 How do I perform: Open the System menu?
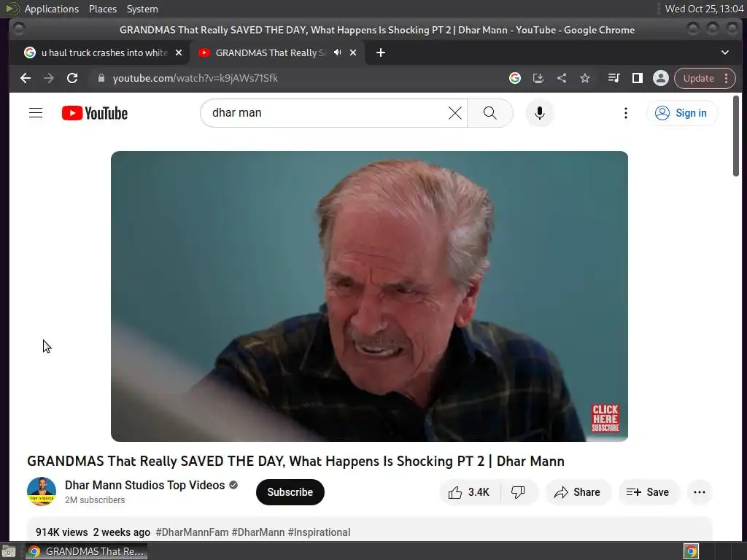tap(142, 9)
